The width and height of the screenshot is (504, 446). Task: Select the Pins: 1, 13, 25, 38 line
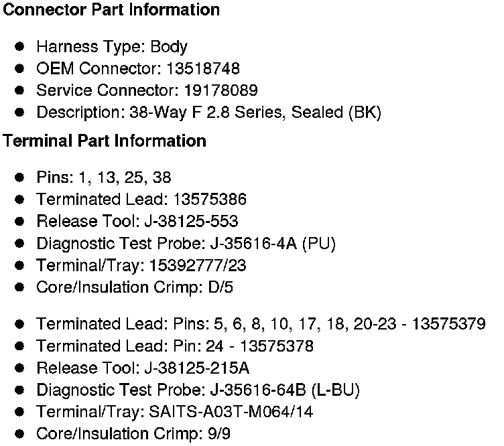103,177
